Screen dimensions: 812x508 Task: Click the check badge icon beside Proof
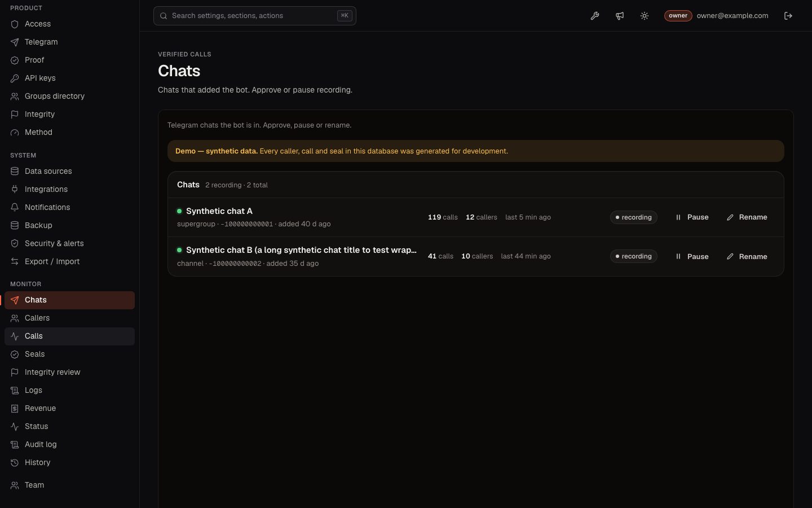tap(15, 60)
